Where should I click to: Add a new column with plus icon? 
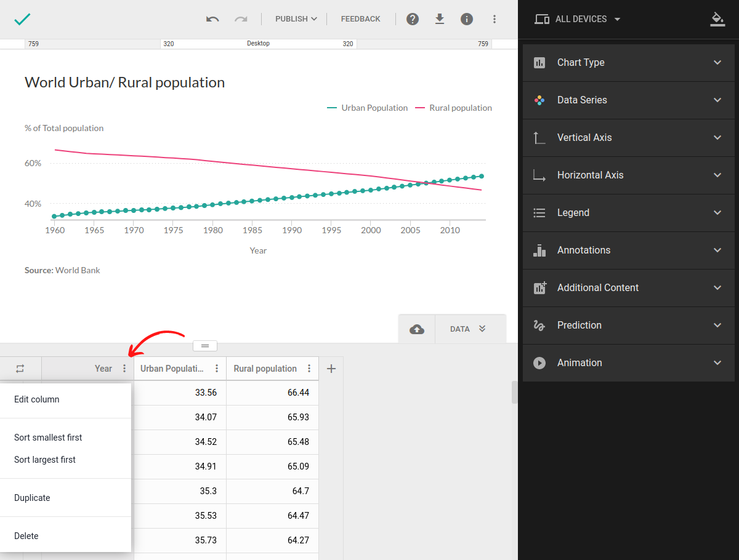coord(331,369)
